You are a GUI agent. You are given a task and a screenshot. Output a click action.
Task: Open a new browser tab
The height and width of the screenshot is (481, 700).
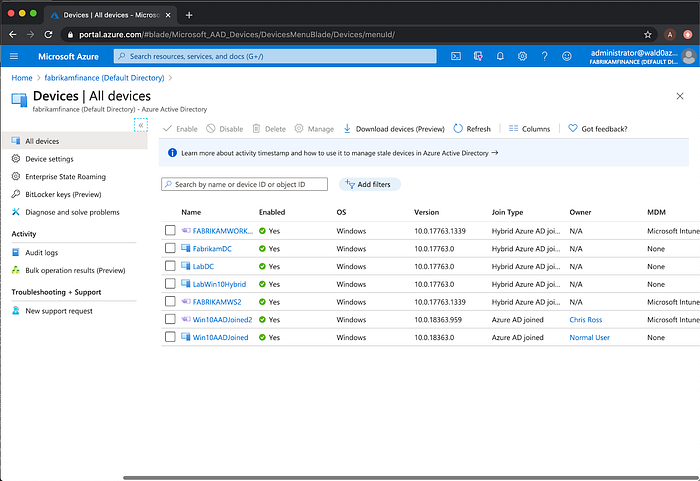point(189,15)
